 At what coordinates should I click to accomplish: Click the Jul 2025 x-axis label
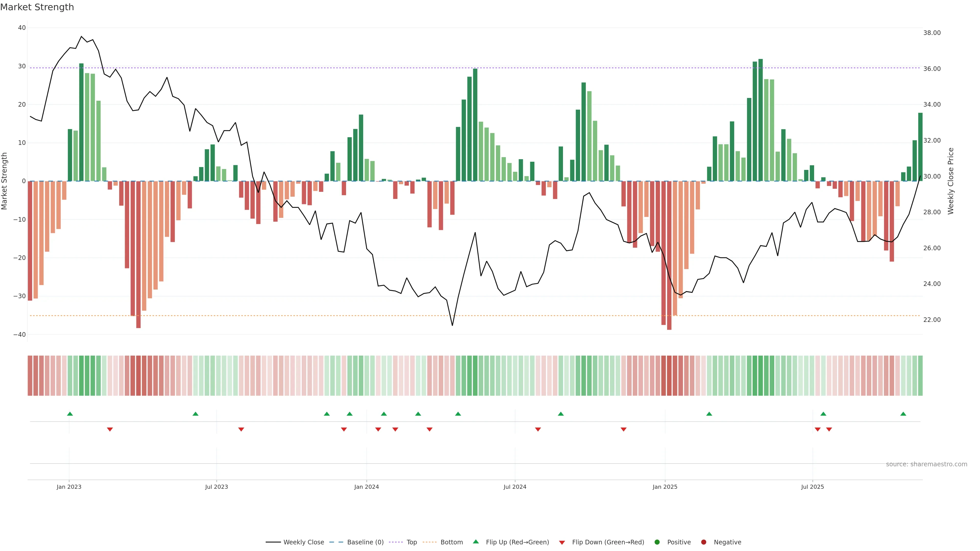point(812,487)
